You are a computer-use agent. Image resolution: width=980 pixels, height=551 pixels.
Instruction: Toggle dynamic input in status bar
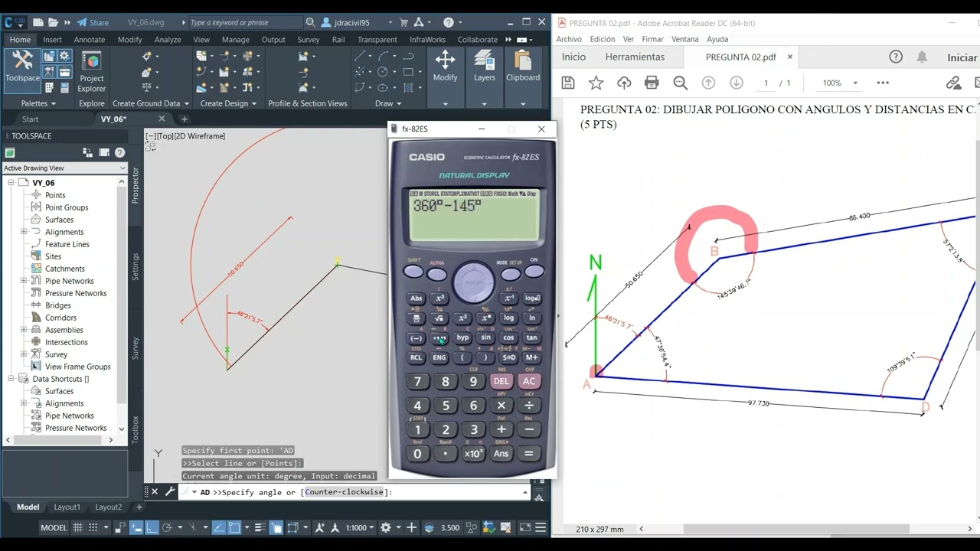[x=136, y=527]
